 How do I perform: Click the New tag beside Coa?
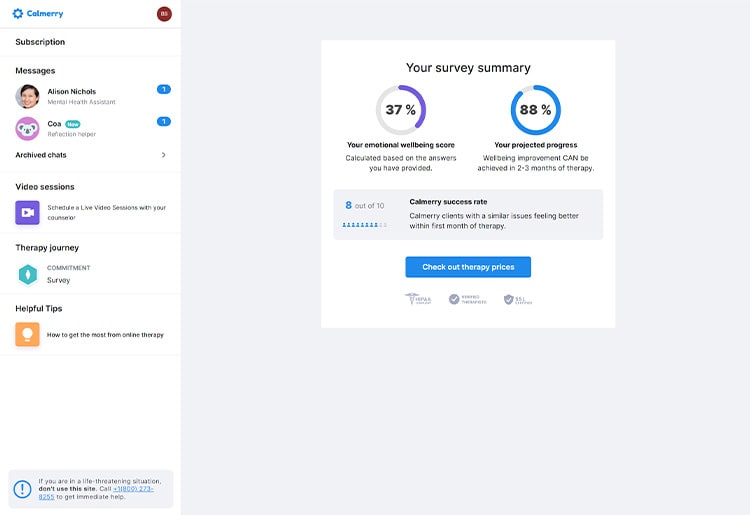[73, 124]
